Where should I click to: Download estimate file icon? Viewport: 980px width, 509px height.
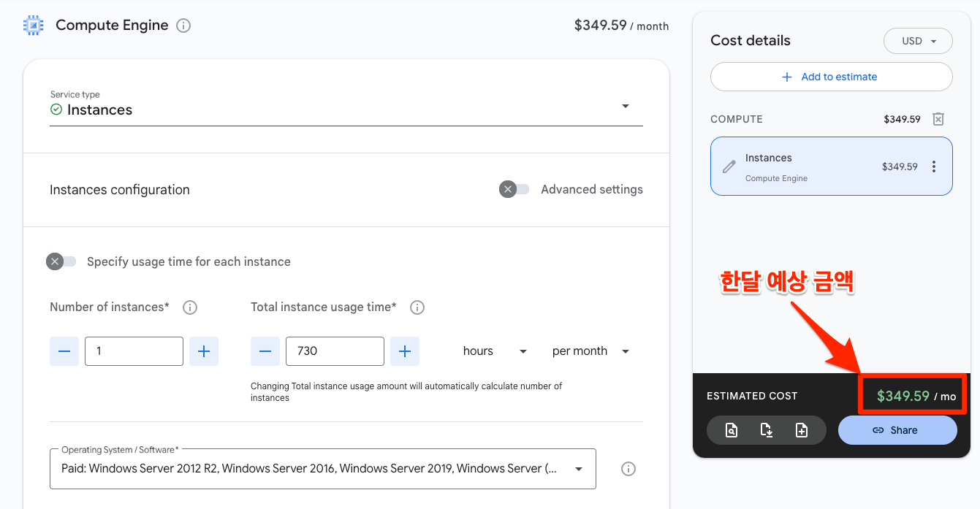[767, 430]
